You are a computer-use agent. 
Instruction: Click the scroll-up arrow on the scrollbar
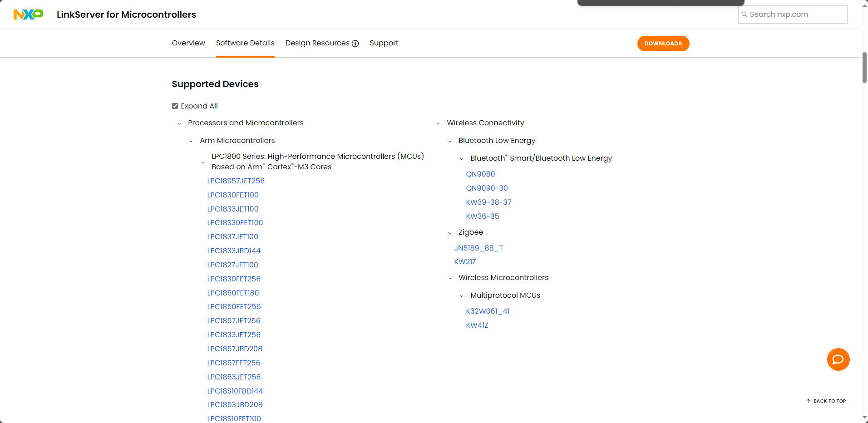pos(863,5)
